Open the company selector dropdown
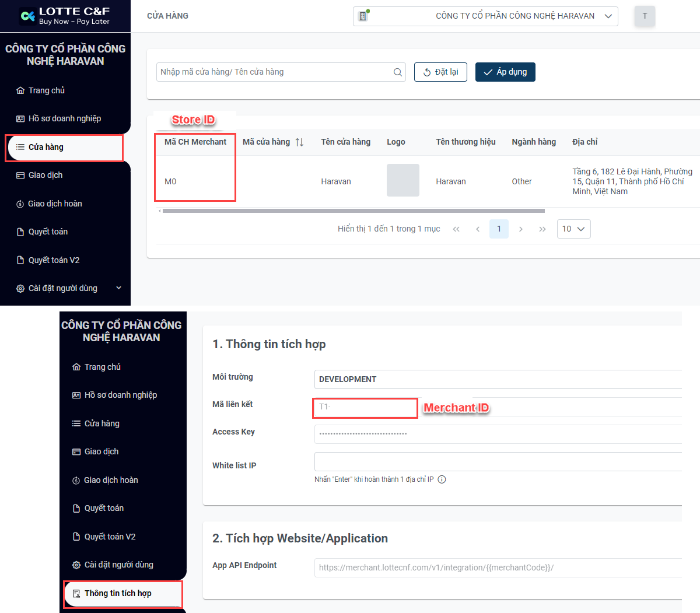The image size is (700, 613). point(485,16)
